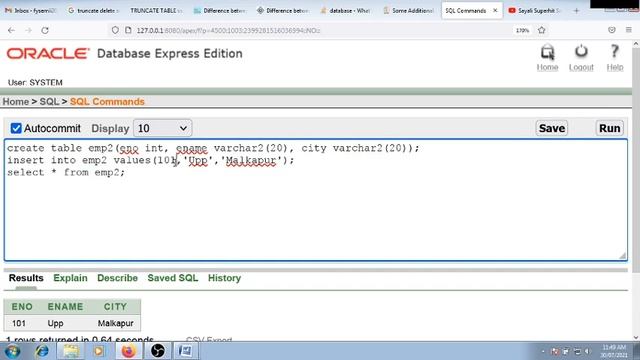Switch to the Inbox Gmail tab
Image resolution: width=640 pixels, height=360 pixels.
click(31, 11)
